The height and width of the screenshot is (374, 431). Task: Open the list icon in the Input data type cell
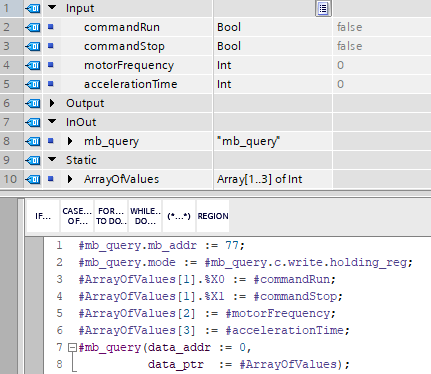(x=323, y=8)
